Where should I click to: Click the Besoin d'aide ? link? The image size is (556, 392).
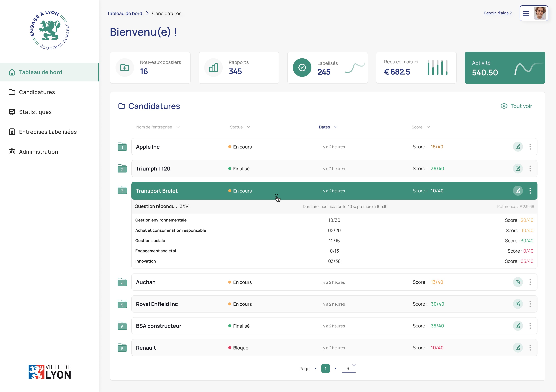point(498,13)
